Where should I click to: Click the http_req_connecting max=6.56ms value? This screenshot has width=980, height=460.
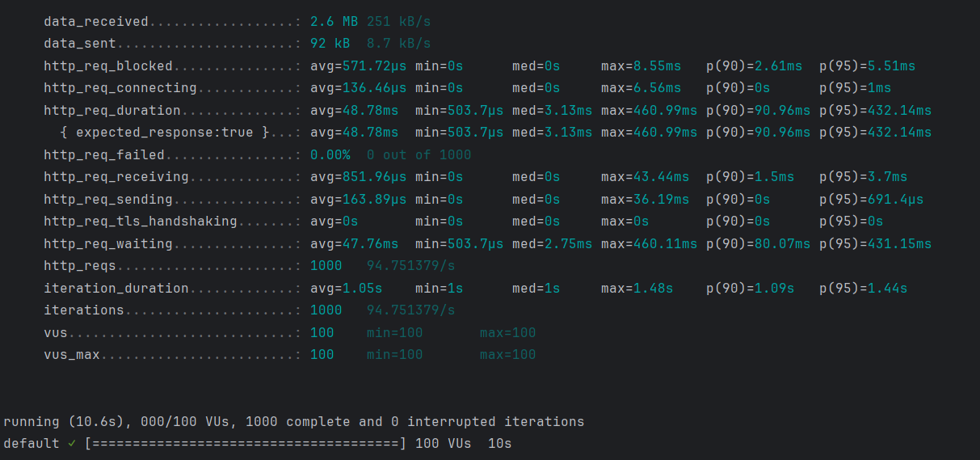(x=641, y=88)
